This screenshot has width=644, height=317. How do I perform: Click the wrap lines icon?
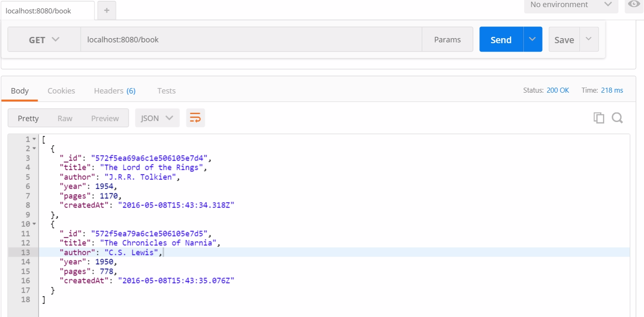195,118
